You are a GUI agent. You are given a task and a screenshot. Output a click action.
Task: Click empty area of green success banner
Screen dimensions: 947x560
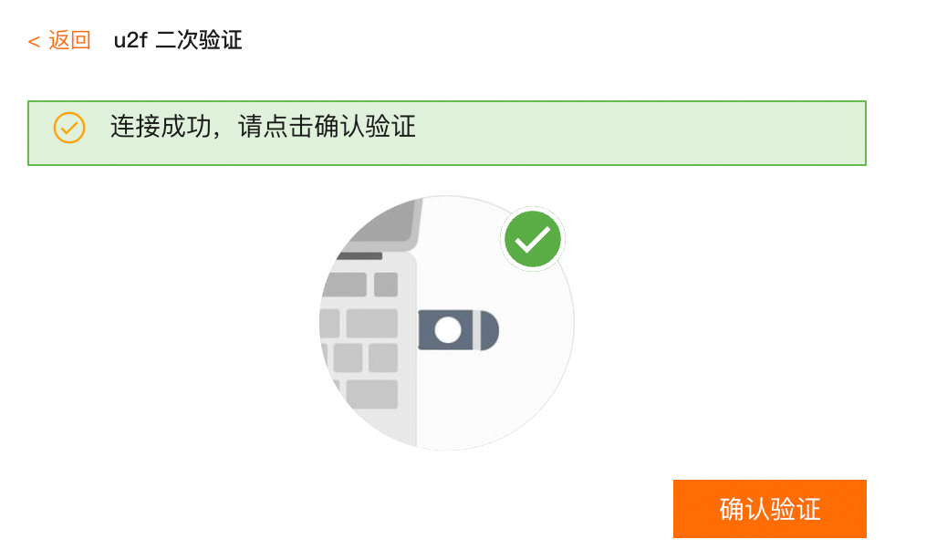coord(640,133)
